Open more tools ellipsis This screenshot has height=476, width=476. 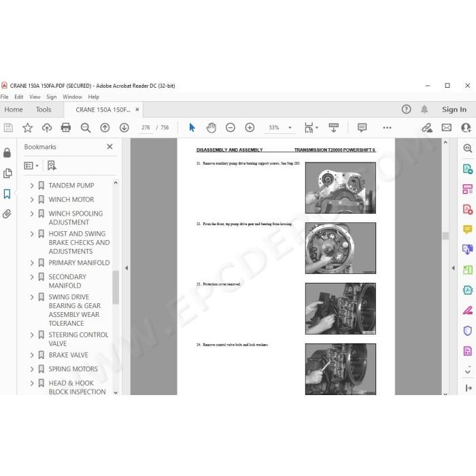click(387, 128)
